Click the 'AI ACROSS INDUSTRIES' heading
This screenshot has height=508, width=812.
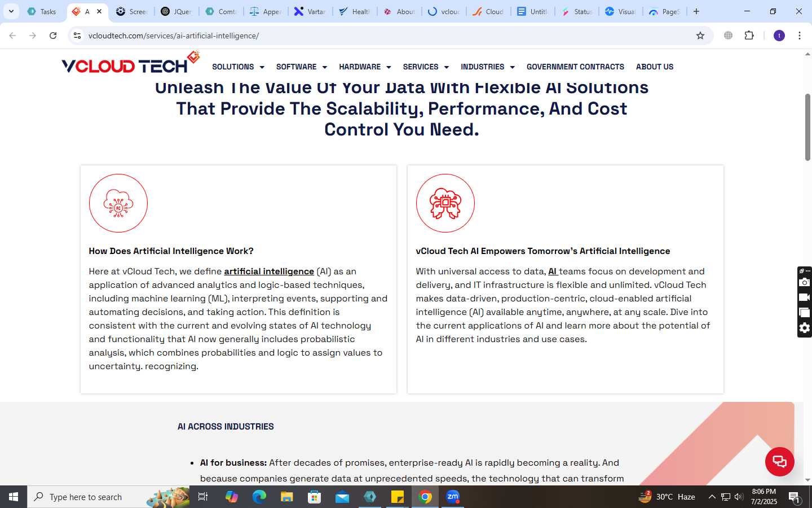tap(226, 427)
